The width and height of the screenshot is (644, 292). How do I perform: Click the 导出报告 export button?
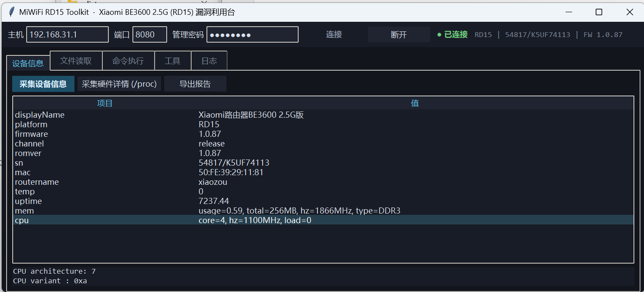[x=195, y=84]
